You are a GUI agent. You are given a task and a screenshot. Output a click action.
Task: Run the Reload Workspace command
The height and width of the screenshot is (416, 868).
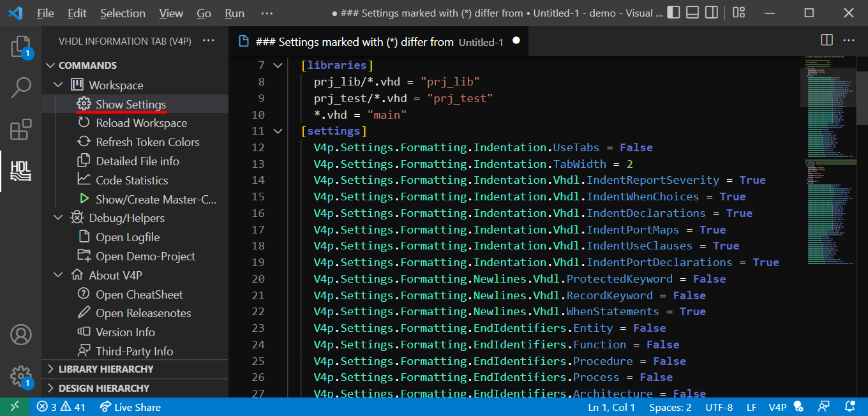(142, 123)
